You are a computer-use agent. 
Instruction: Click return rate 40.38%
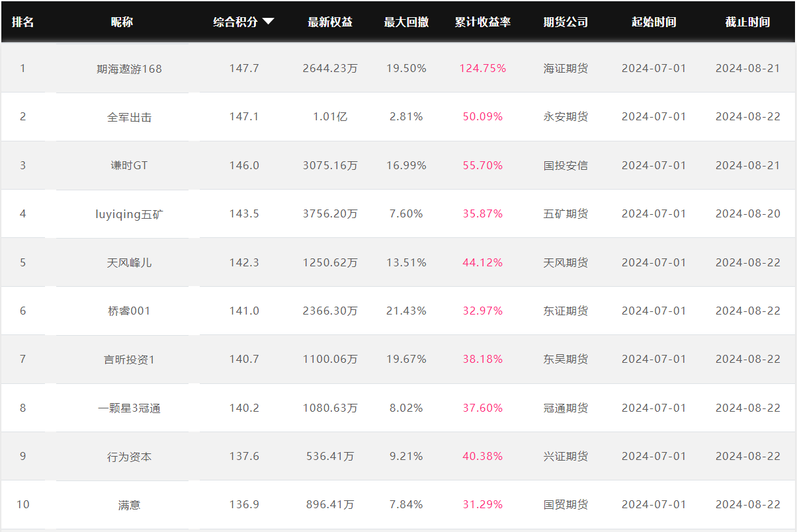click(x=483, y=456)
